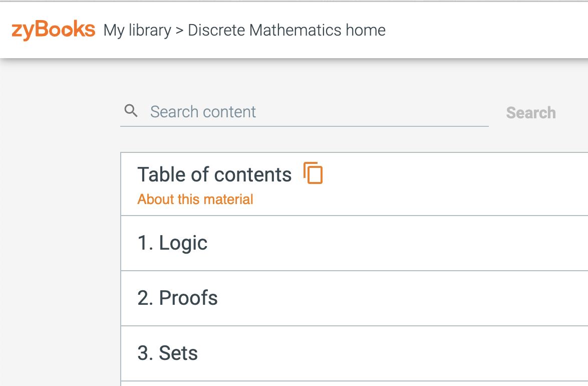Click the Search button
The image size is (588, 386).
click(531, 113)
